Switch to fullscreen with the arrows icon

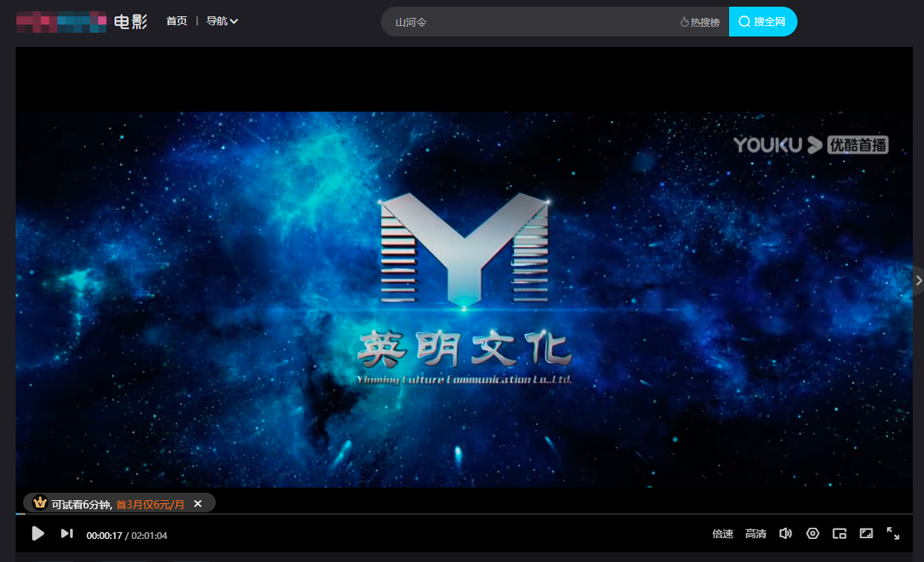[x=893, y=533]
